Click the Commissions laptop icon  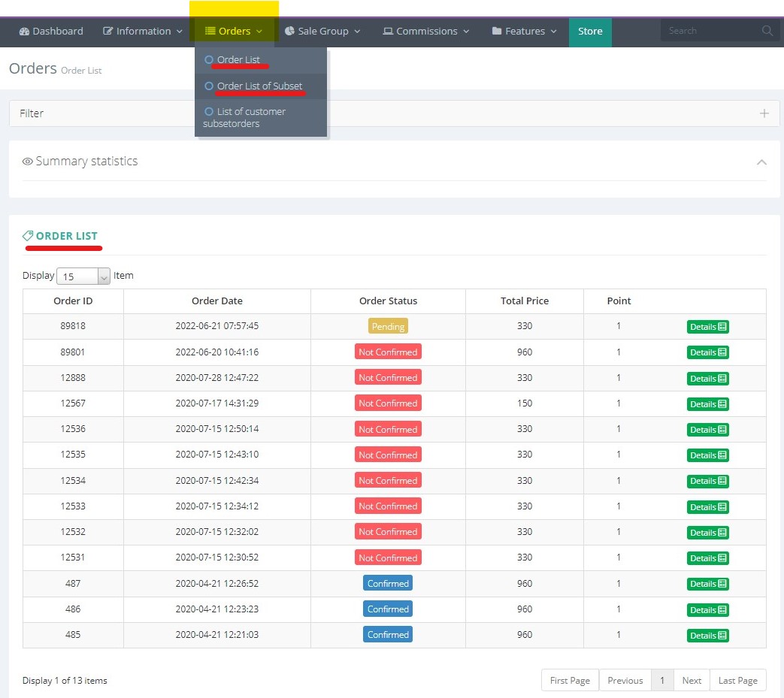[x=388, y=31]
